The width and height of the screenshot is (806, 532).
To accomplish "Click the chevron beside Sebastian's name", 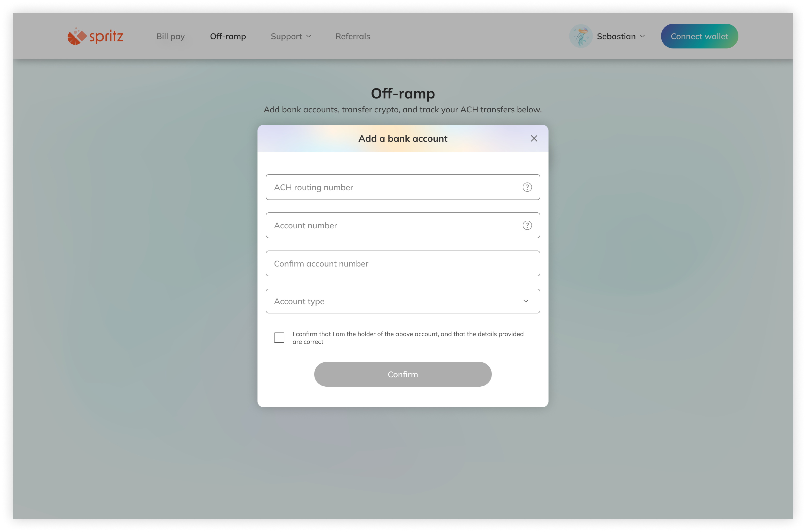I will pyautogui.click(x=643, y=36).
